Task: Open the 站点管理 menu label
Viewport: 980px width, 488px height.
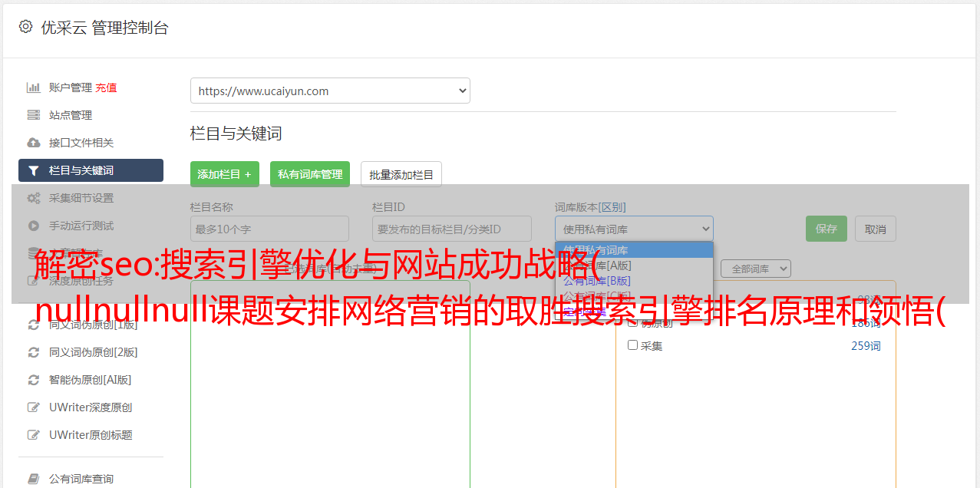Action: point(71,115)
